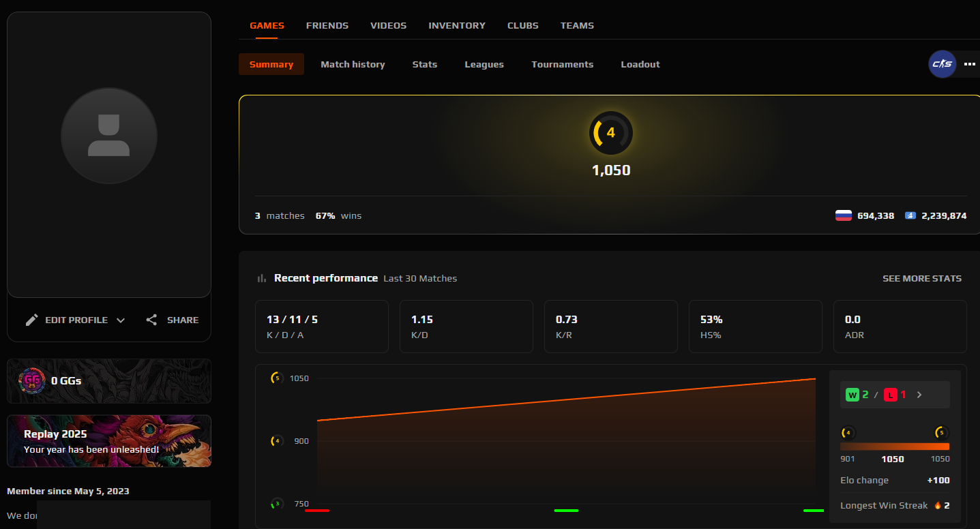
Task: Open the three-dot options menu
Action: tap(969, 64)
